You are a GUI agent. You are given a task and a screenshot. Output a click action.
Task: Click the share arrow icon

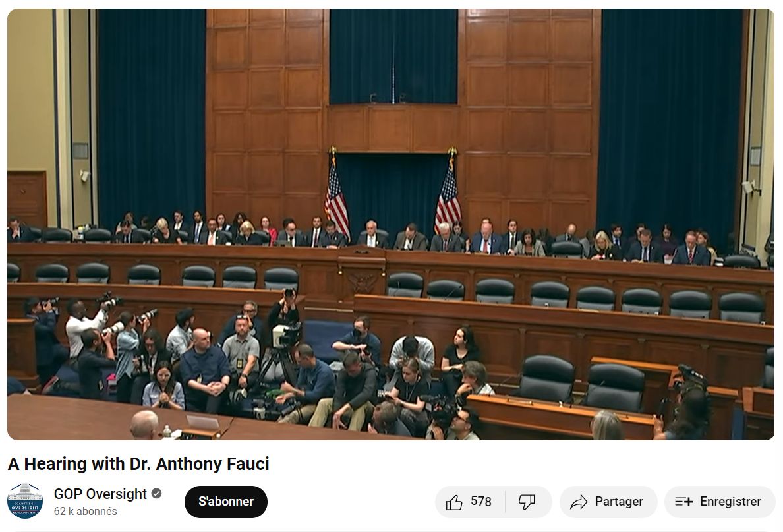[578, 502]
